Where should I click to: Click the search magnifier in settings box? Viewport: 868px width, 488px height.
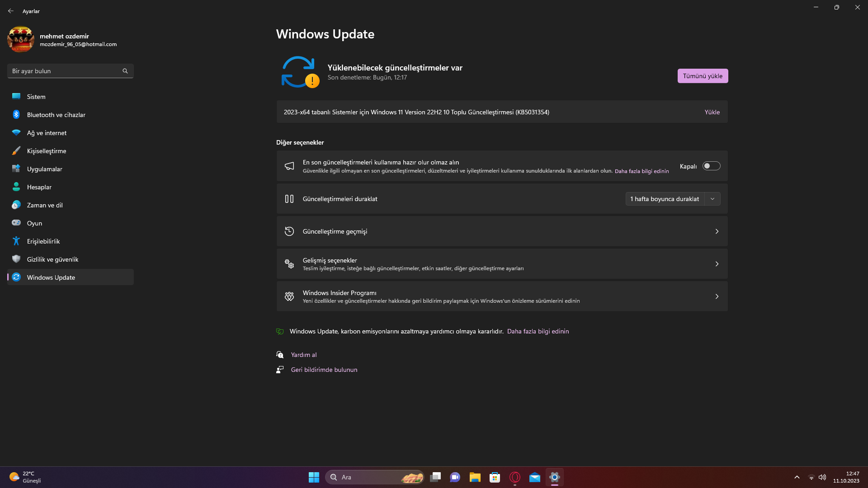(125, 71)
